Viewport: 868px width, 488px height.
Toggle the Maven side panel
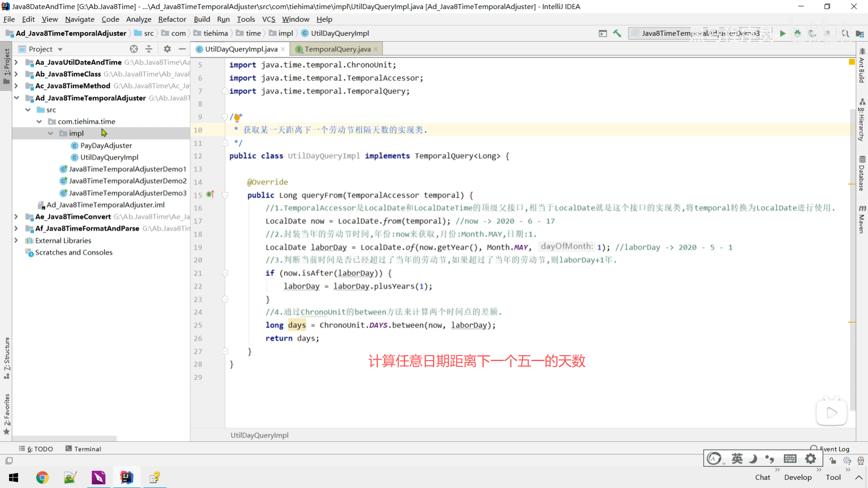(x=862, y=219)
